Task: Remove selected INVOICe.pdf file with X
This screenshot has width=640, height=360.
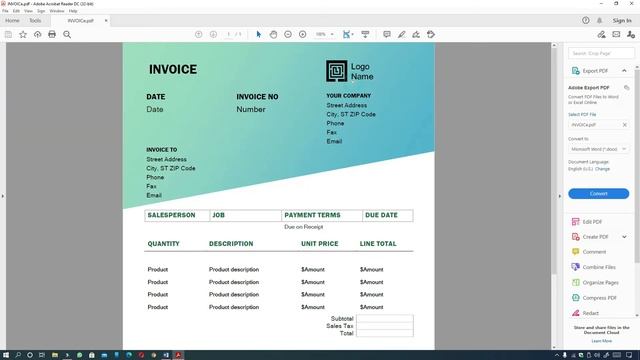Action: tap(624, 125)
